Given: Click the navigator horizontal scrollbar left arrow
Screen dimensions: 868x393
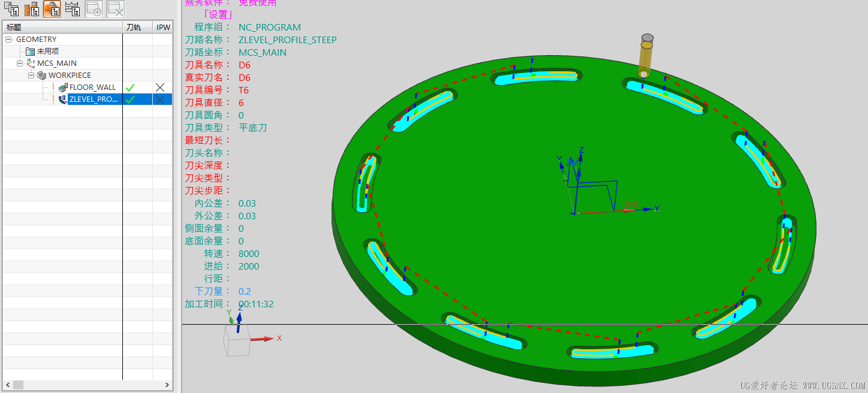Looking at the screenshot, I should 7,385.
